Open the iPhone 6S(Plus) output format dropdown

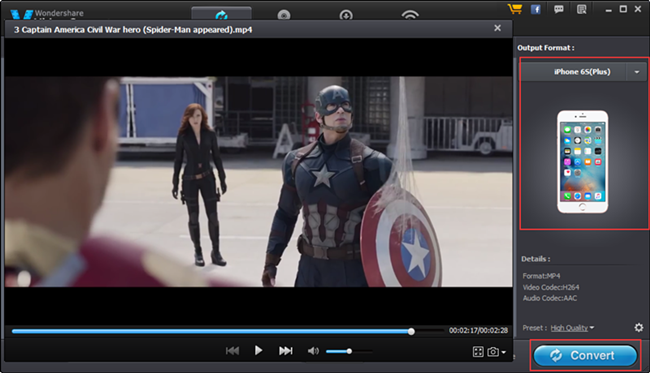pyautogui.click(x=583, y=72)
